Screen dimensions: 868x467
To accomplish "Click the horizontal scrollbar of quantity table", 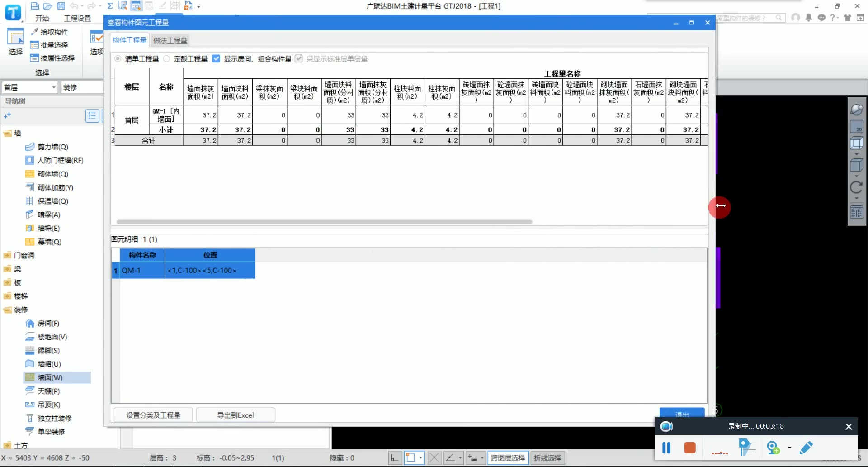I will [324, 222].
